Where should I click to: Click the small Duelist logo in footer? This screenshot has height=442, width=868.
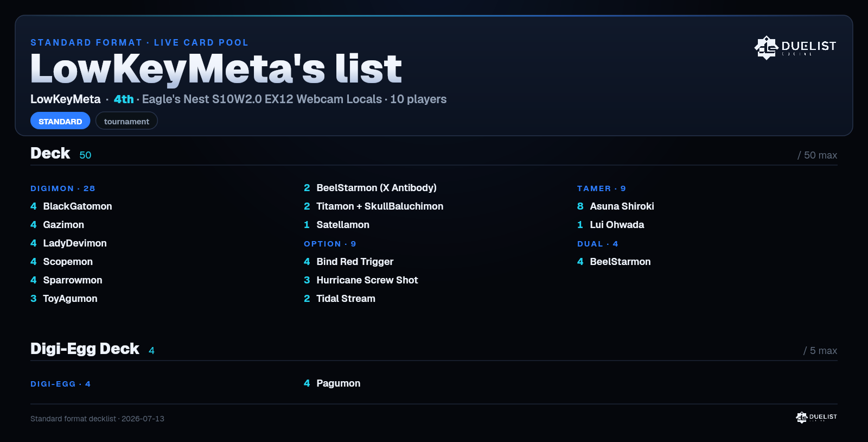coord(816,417)
